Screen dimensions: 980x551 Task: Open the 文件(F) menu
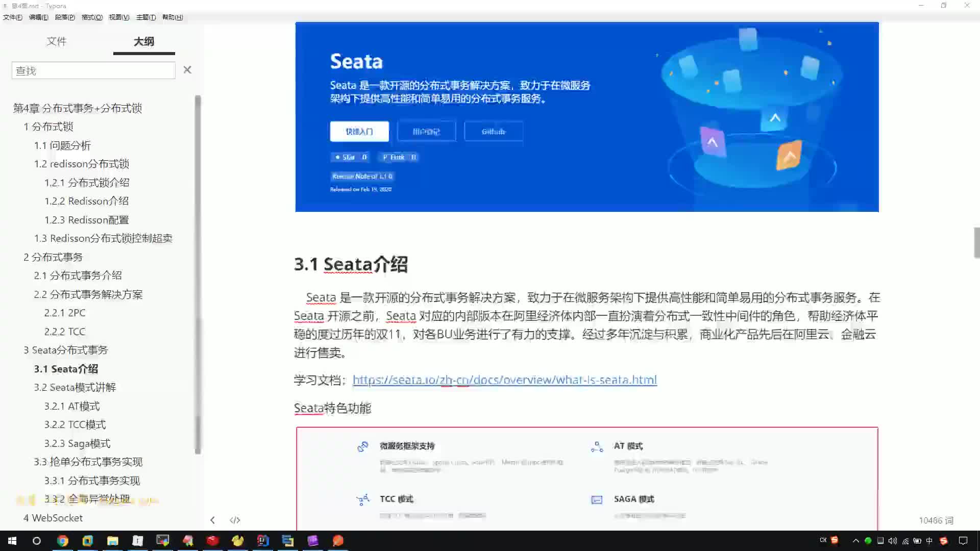pos(13,17)
